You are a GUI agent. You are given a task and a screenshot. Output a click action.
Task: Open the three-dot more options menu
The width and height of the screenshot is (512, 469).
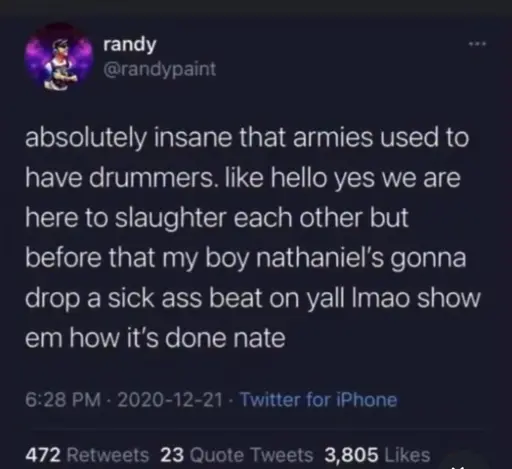pos(478,44)
